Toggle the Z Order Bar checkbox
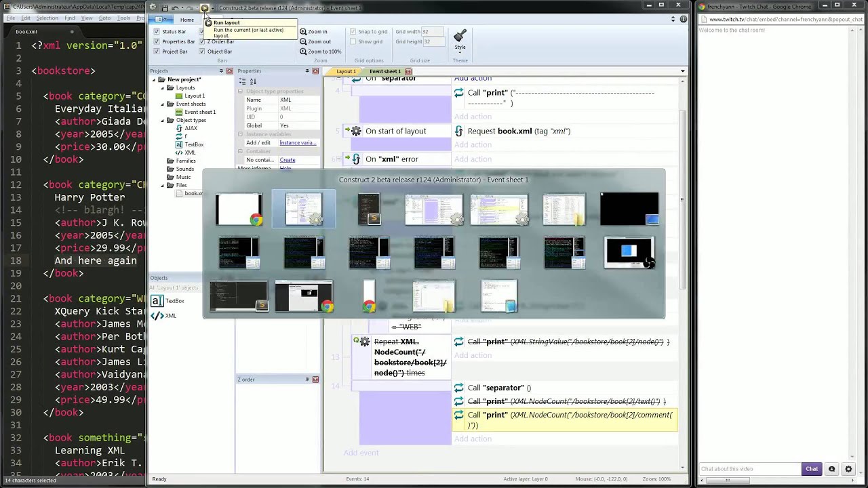This screenshot has height=488, width=868. coord(202,41)
